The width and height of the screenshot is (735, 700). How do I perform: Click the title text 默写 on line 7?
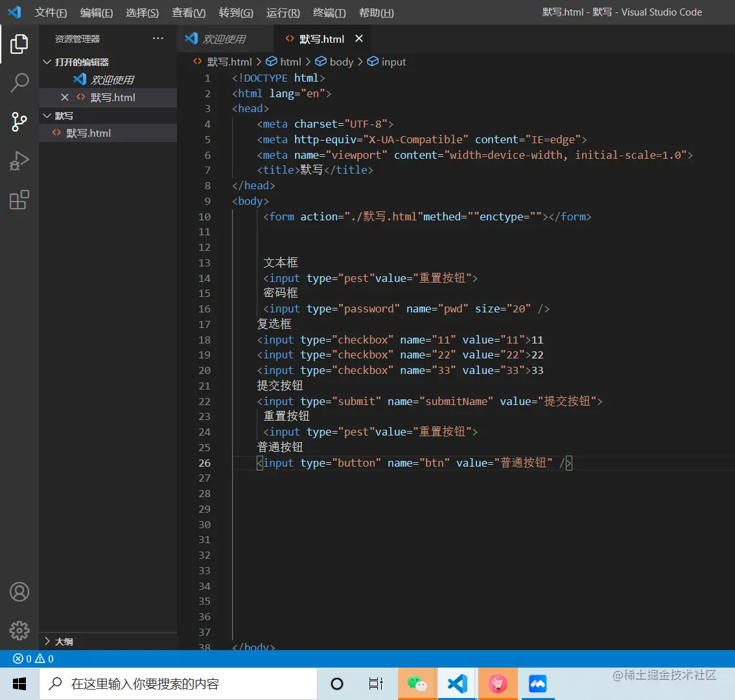pyautogui.click(x=312, y=170)
